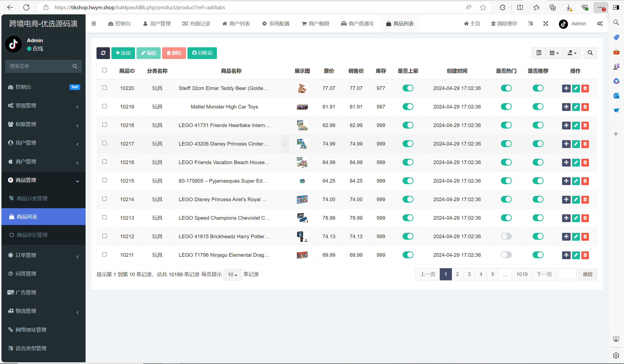Click the green edit pencil for product 10218
The image size is (624, 364).
(576, 125)
